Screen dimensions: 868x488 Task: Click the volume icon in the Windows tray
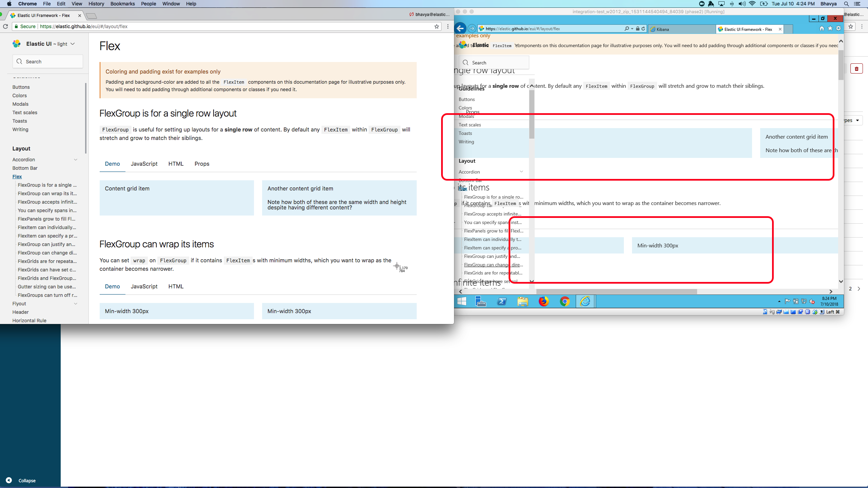812,302
